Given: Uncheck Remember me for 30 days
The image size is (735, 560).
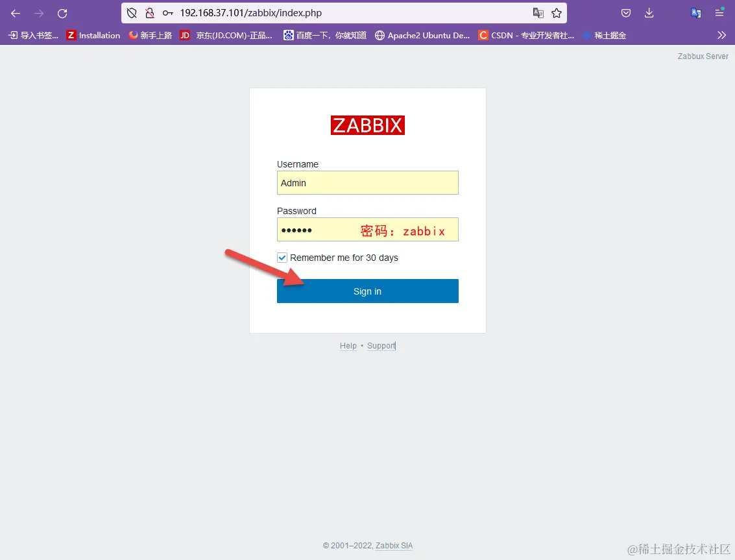Looking at the screenshot, I should click(x=282, y=257).
